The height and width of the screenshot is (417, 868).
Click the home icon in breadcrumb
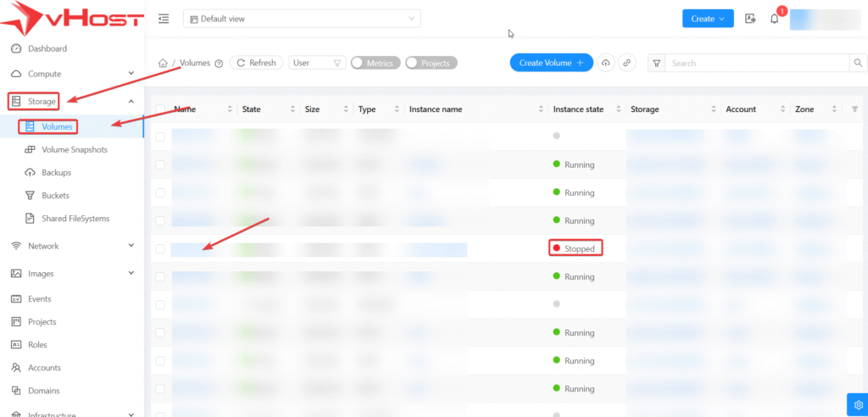pyautogui.click(x=164, y=63)
